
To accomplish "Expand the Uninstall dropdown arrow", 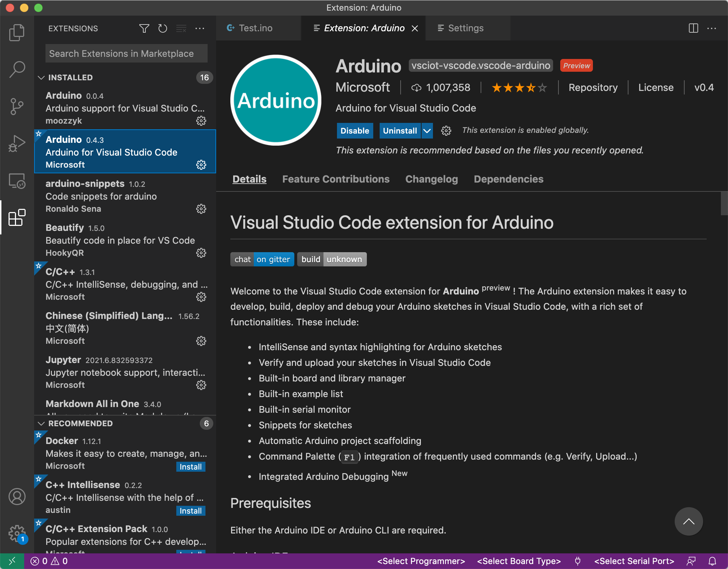I will click(x=427, y=130).
